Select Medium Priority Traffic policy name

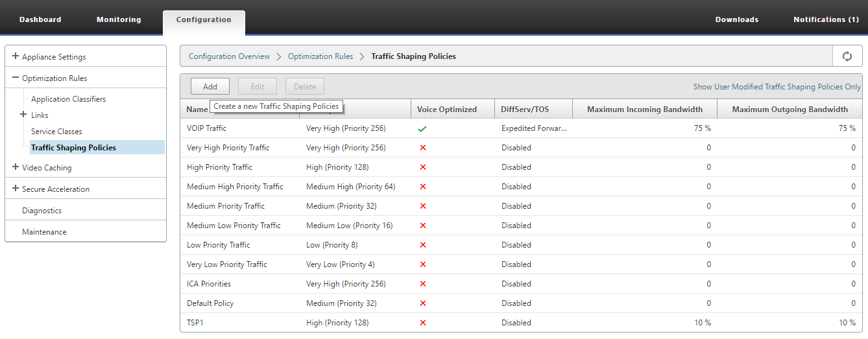click(x=226, y=206)
